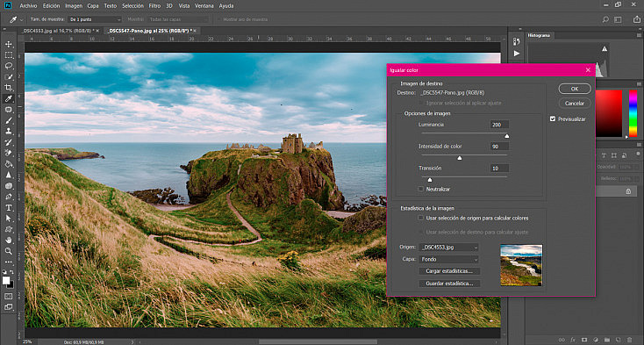Screen dimensions: 644x345
Task: Click the Transición slider handle
Action: (x=430, y=179)
